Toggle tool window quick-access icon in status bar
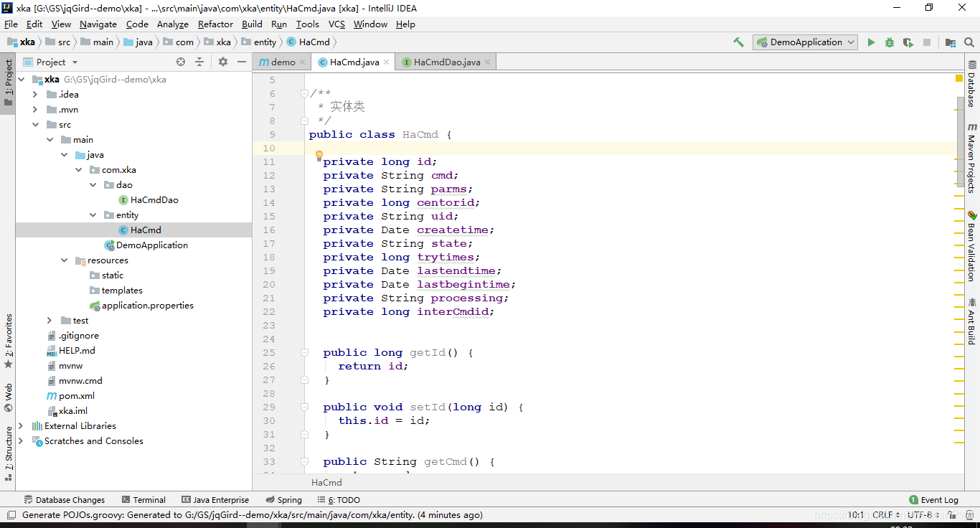 coord(11,514)
